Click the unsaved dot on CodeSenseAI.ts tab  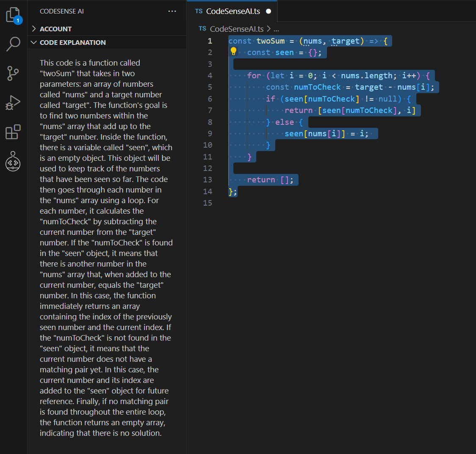click(268, 11)
